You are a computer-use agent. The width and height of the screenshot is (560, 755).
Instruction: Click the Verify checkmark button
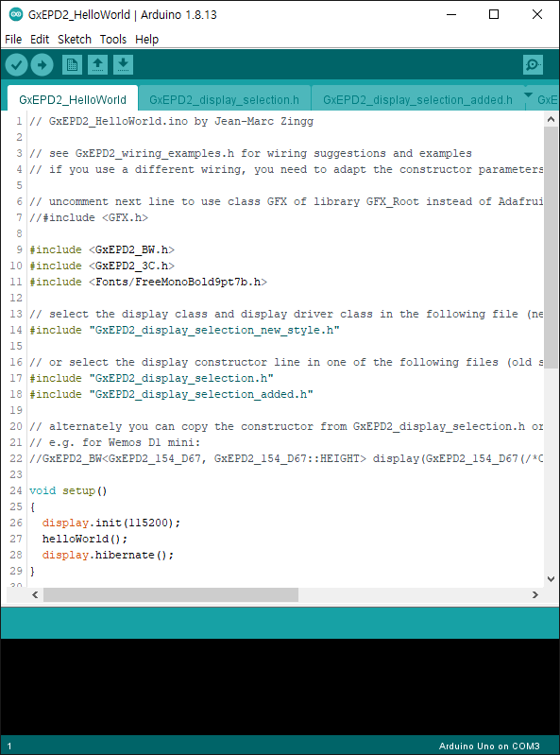[x=16, y=64]
